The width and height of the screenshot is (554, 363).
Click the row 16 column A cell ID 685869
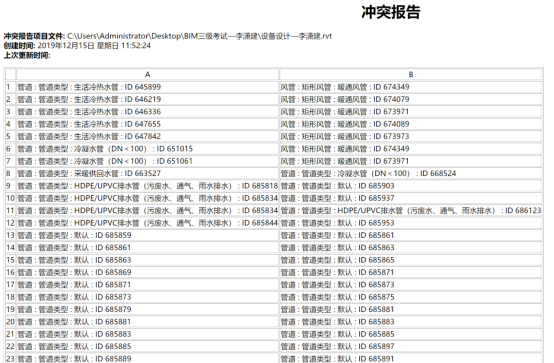[x=148, y=273]
